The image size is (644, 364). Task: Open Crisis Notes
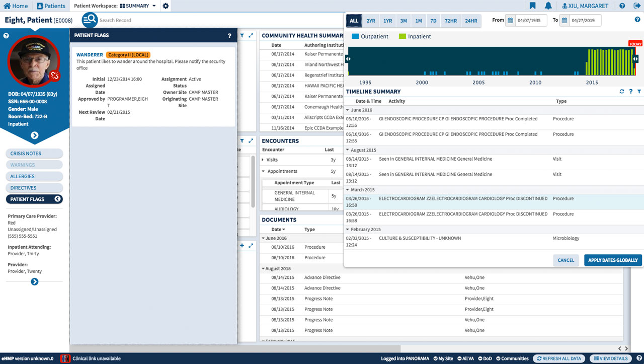[x=34, y=154]
